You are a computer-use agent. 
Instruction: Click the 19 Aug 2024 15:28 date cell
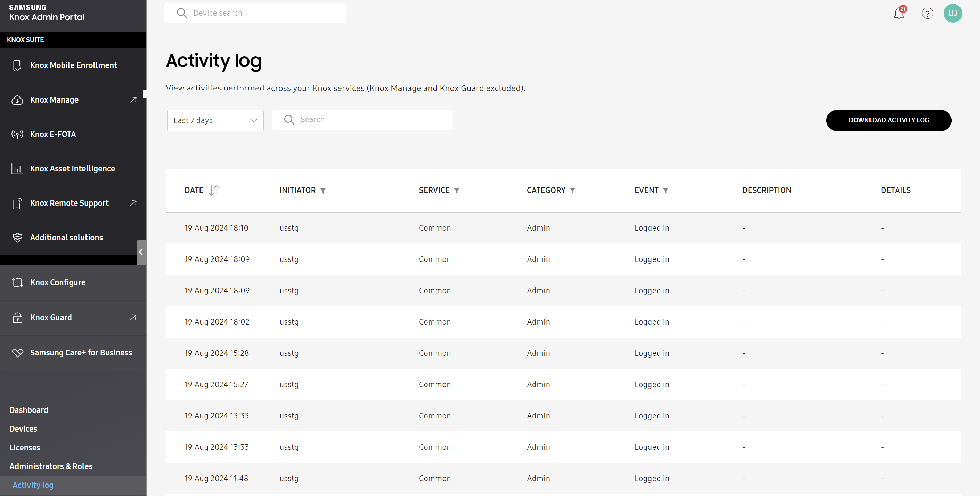217,353
